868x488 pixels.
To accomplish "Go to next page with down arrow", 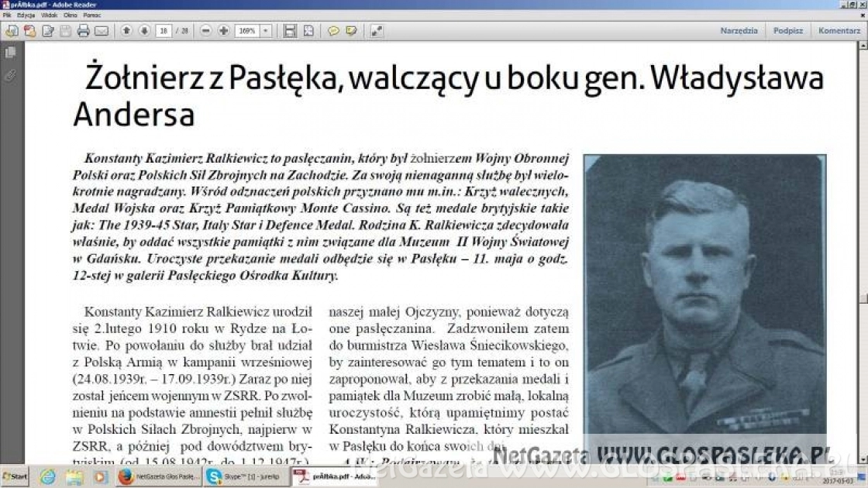I will coord(144,31).
